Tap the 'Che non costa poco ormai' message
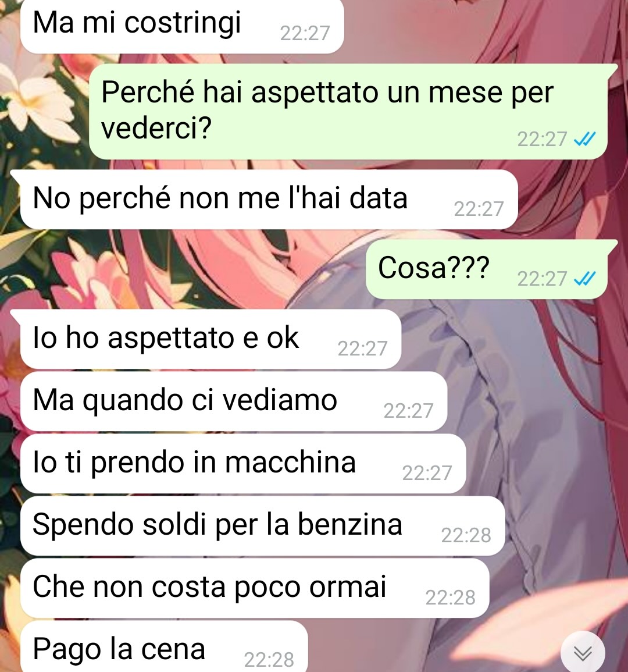628x672 pixels. (255, 588)
